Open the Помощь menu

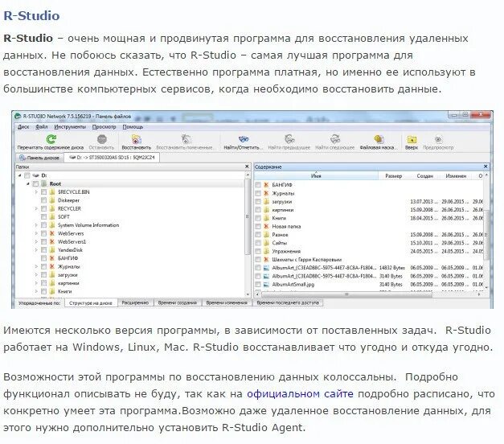pos(133,127)
